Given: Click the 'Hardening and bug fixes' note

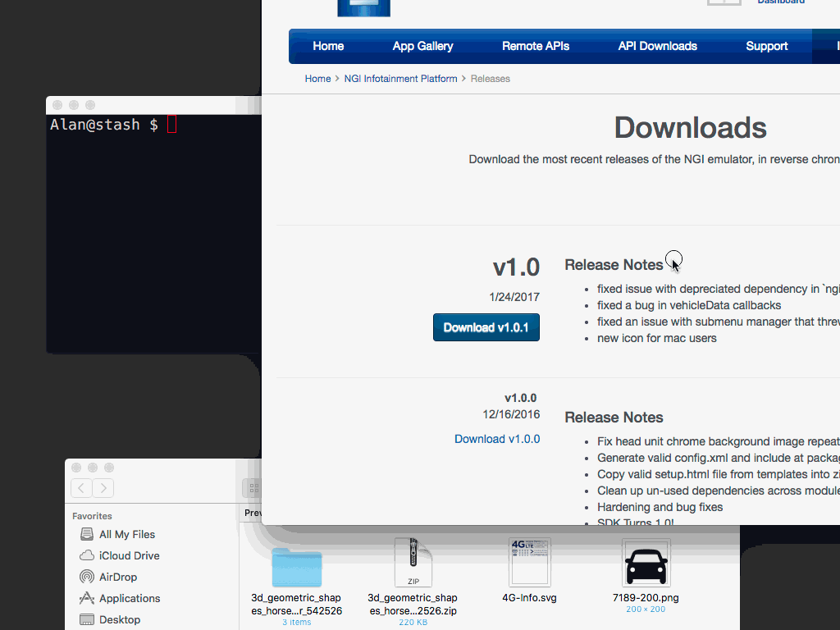Looking at the screenshot, I should (x=660, y=507).
